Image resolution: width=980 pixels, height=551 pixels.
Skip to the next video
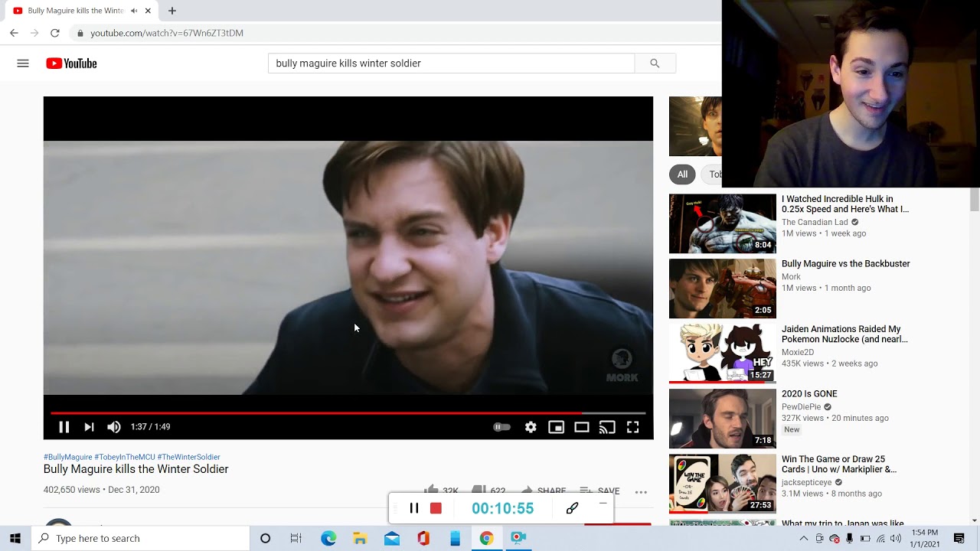(89, 427)
